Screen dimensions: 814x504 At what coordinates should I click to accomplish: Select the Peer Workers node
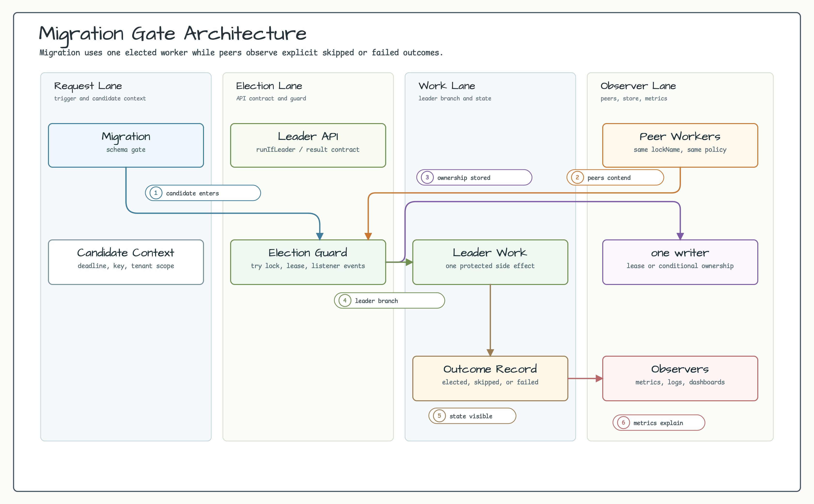point(680,145)
